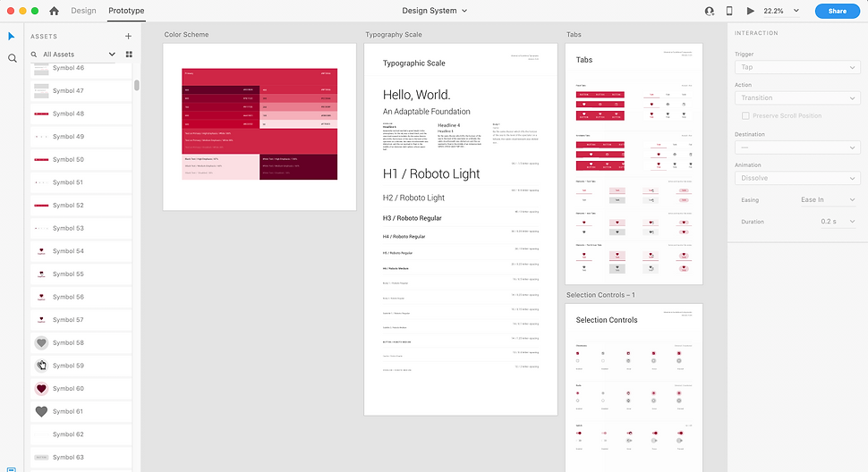Open the libraries panel icon at bottom left
868x472 pixels.
coord(11,469)
